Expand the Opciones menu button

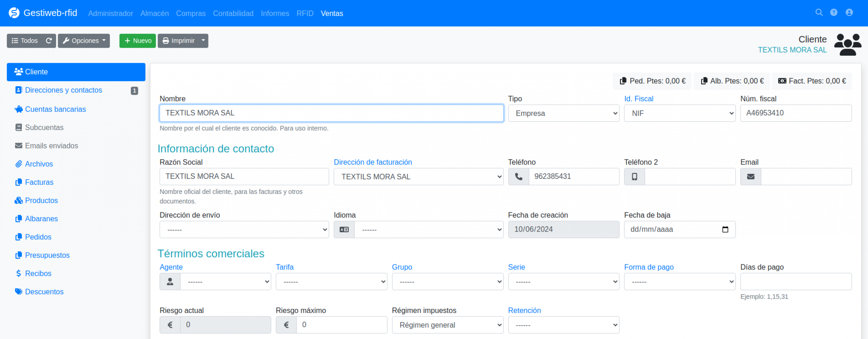(x=84, y=41)
